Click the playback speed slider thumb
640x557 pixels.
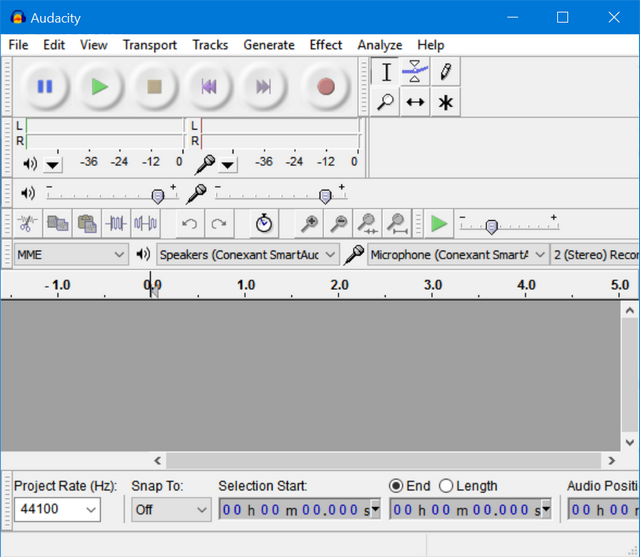[492, 226]
